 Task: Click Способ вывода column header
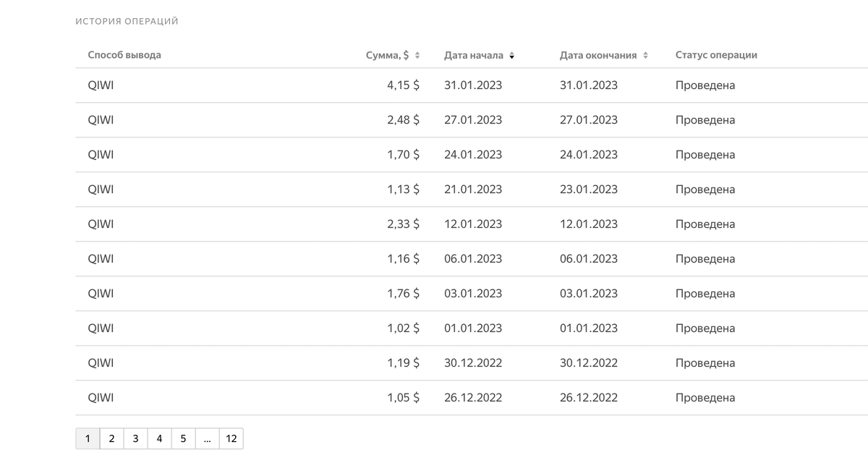pyautogui.click(x=124, y=55)
